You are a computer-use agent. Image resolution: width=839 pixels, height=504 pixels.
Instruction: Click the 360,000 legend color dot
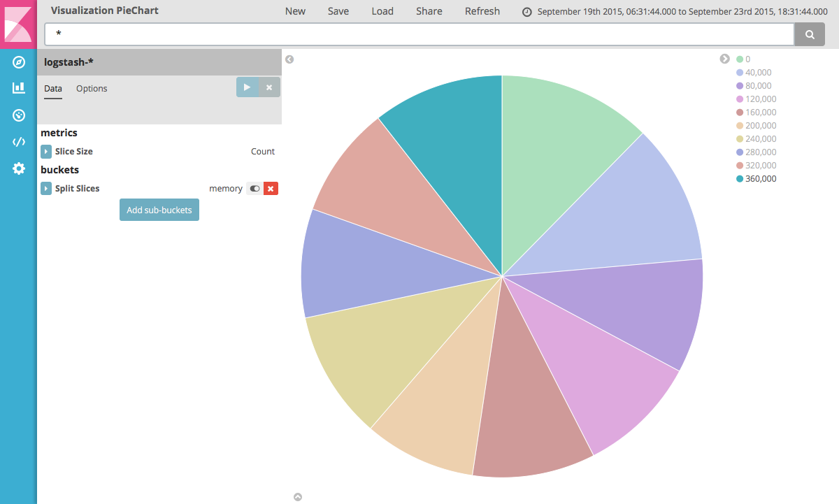point(740,179)
